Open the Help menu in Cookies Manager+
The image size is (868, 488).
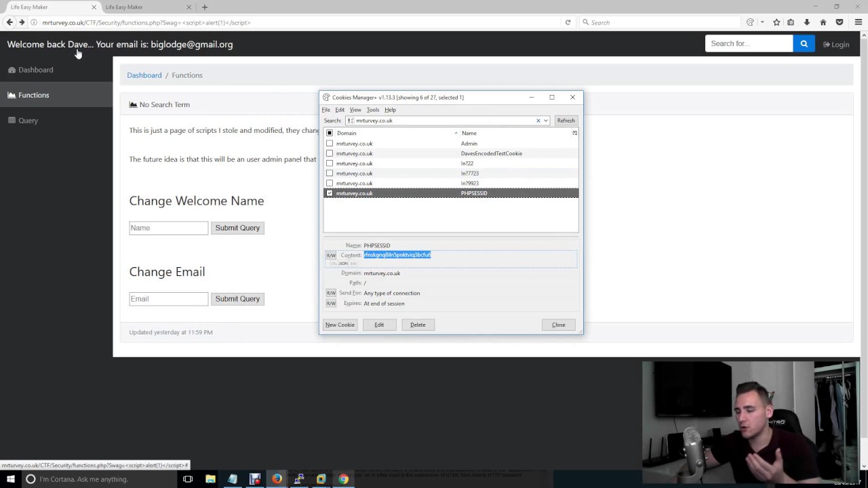pyautogui.click(x=391, y=110)
